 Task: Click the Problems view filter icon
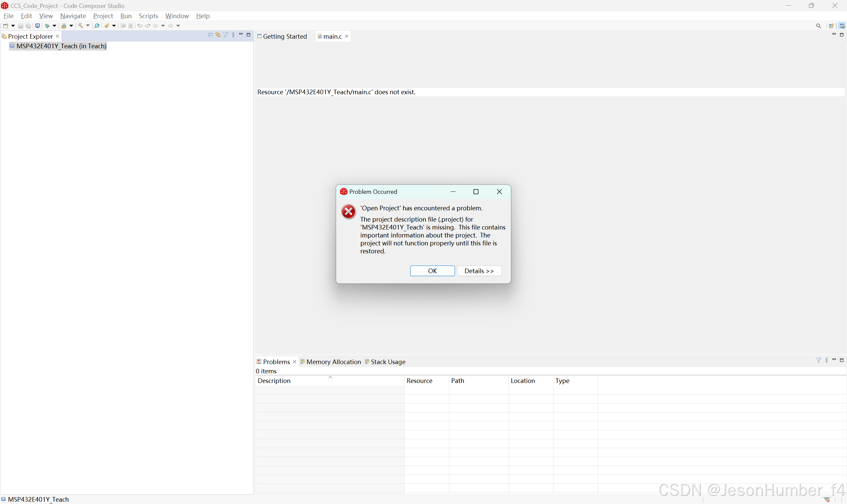(819, 360)
